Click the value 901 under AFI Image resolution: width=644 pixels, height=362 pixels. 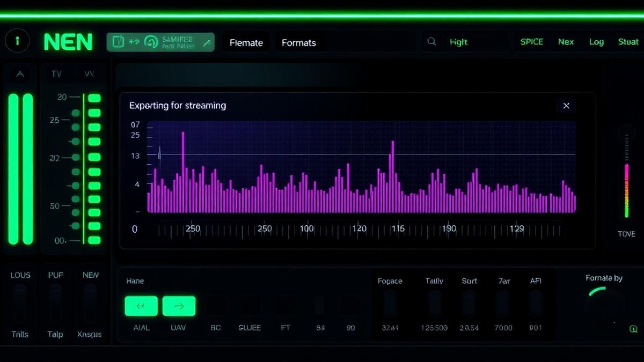click(x=536, y=328)
